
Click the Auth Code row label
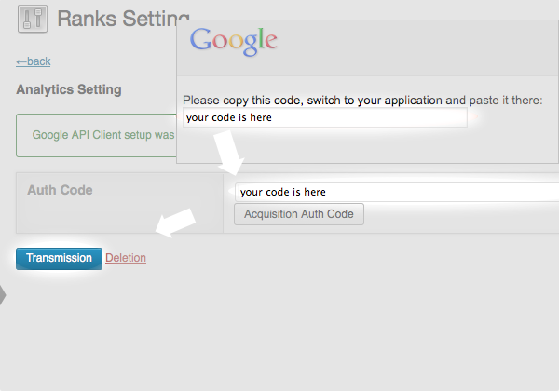(60, 190)
